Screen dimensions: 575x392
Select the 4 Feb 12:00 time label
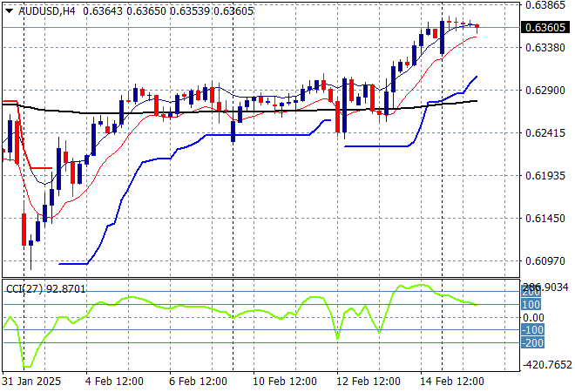(x=114, y=382)
